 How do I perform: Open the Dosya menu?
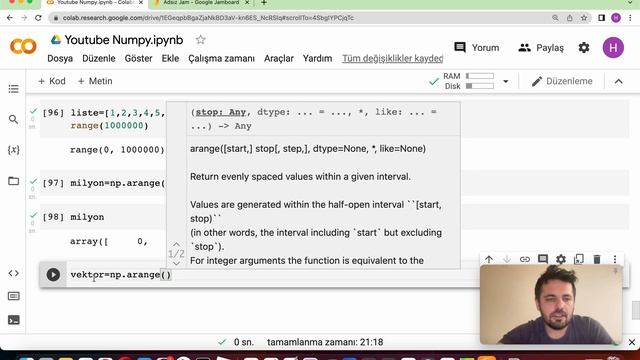point(60,58)
